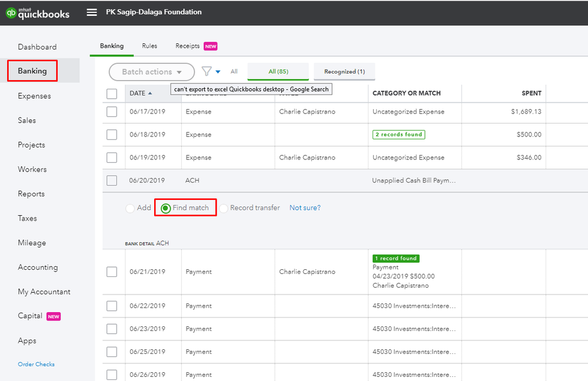Click the NEW badge beside Capital
This screenshot has height=381, width=588.
(54, 316)
